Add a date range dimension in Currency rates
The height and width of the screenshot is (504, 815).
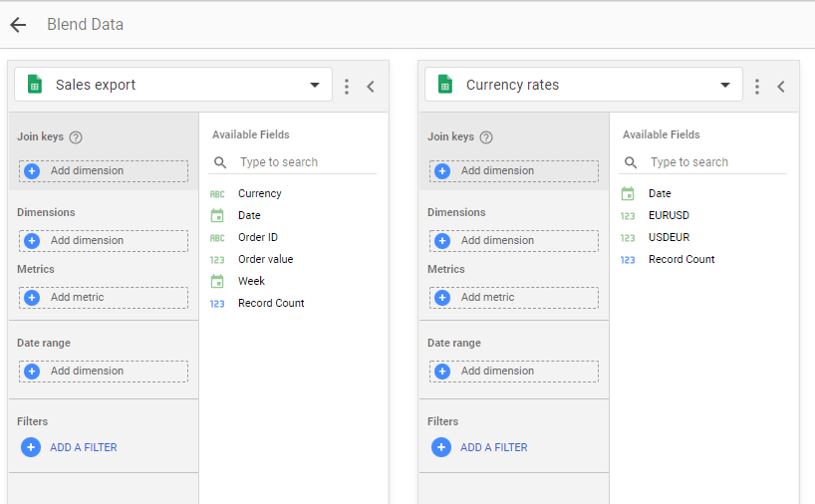513,371
